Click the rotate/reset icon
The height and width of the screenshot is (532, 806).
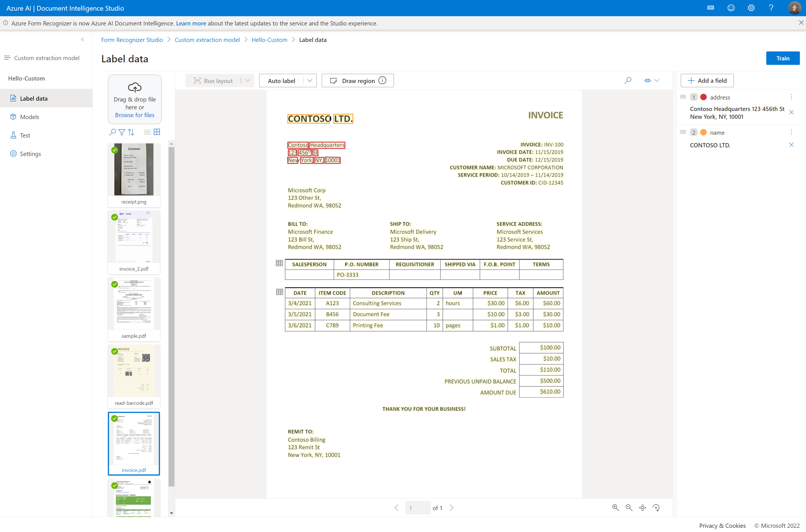click(x=657, y=507)
